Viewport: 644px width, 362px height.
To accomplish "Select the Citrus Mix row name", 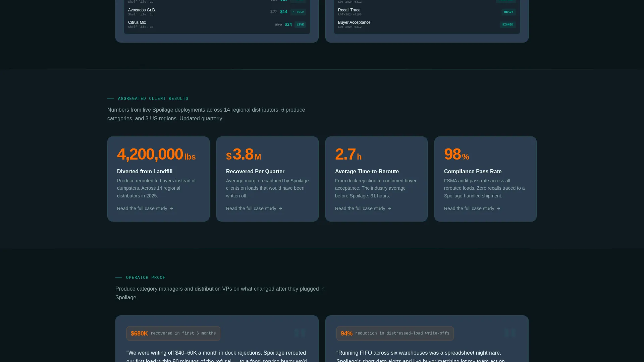I will pyautogui.click(x=137, y=22).
